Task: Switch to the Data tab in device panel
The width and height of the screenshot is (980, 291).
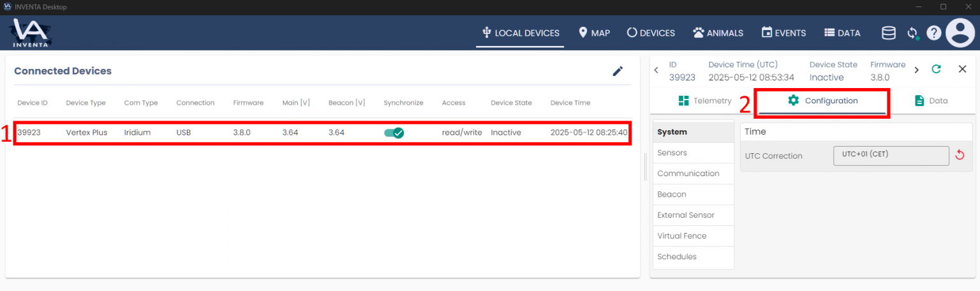Action: click(931, 101)
